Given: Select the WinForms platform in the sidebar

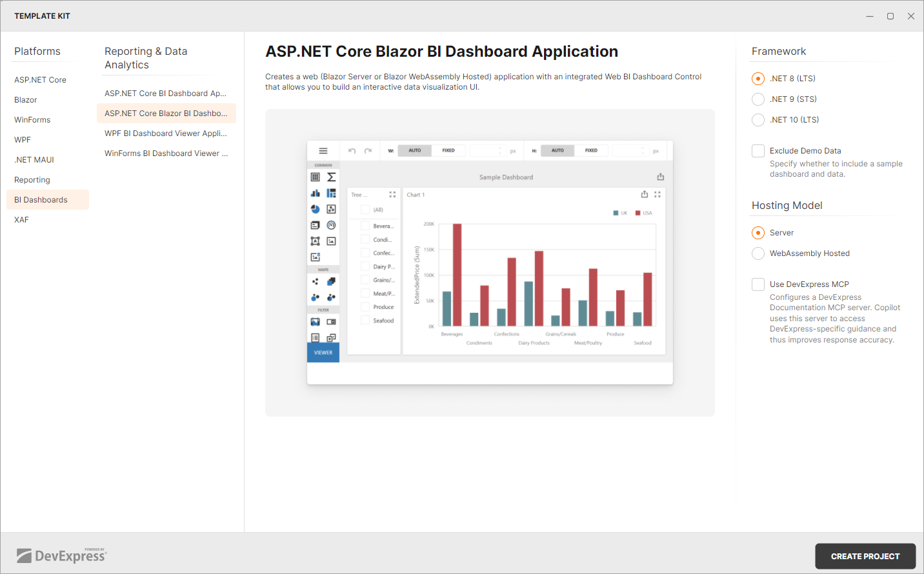Looking at the screenshot, I should coord(32,119).
